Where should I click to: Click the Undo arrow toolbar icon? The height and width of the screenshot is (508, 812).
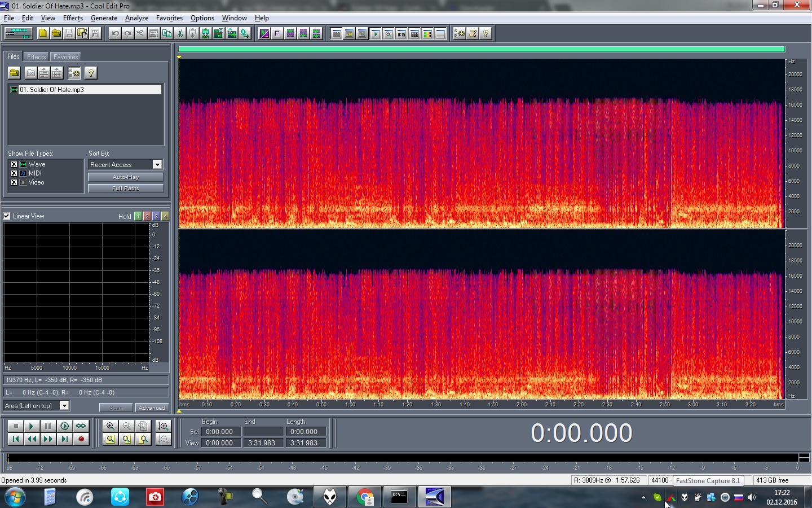(x=115, y=33)
